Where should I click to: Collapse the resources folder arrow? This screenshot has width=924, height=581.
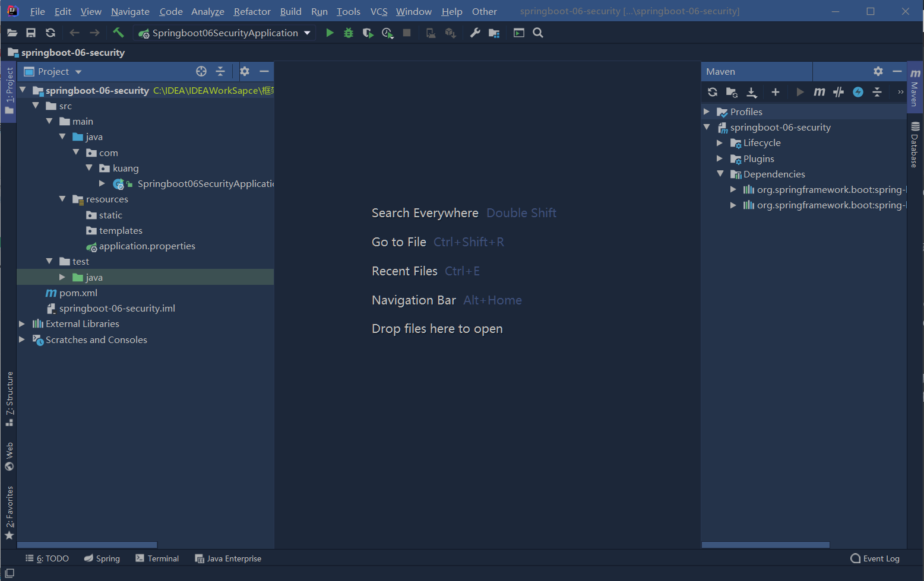[x=62, y=199]
